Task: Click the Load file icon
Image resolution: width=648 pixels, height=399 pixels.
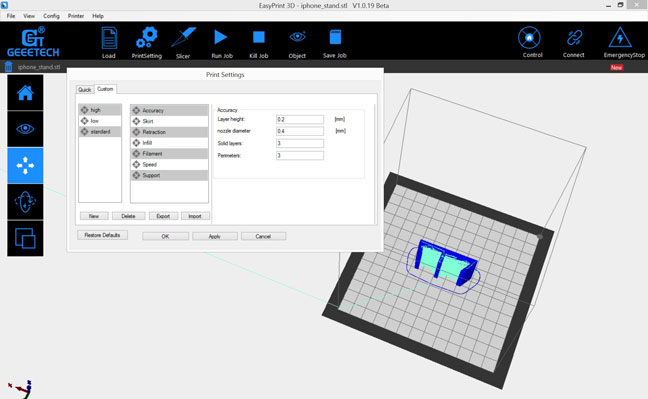Action: tap(109, 38)
